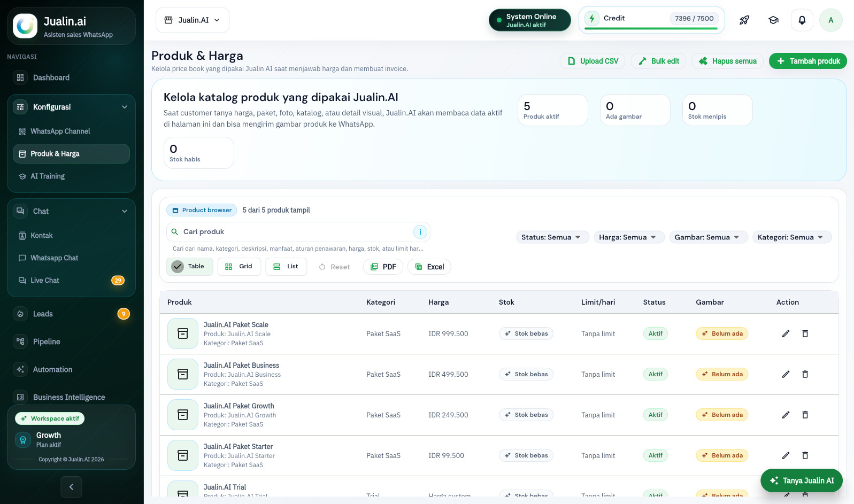Image resolution: width=854 pixels, height=504 pixels.
Task: Export products to Excel
Action: pyautogui.click(x=429, y=267)
